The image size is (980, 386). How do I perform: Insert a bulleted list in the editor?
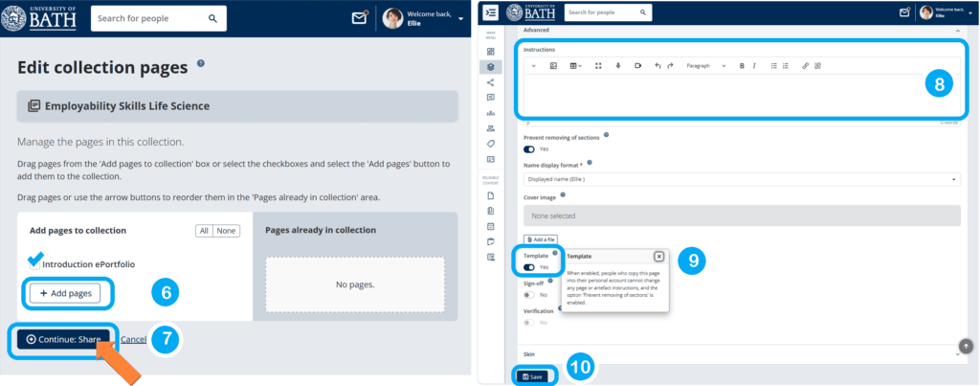pos(773,66)
